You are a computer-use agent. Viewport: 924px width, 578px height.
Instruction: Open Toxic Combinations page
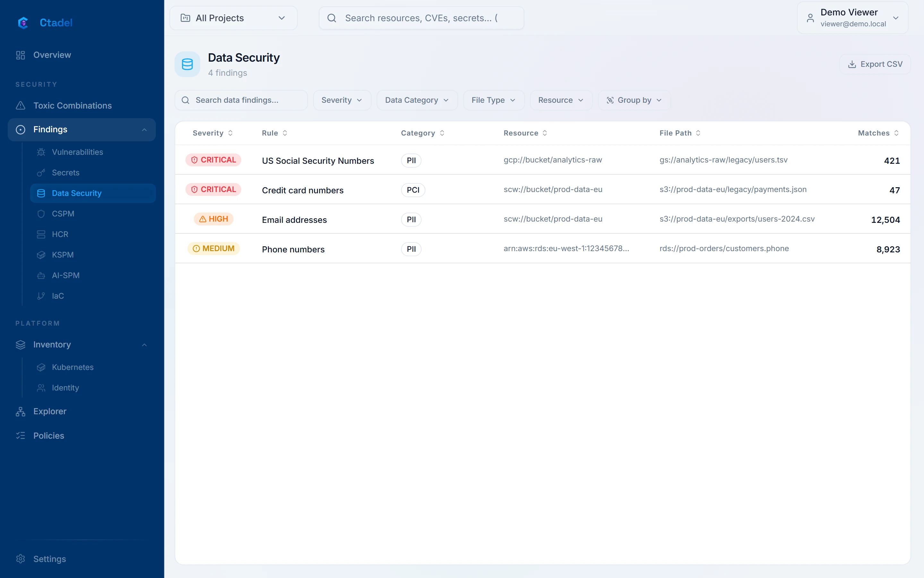82,106
